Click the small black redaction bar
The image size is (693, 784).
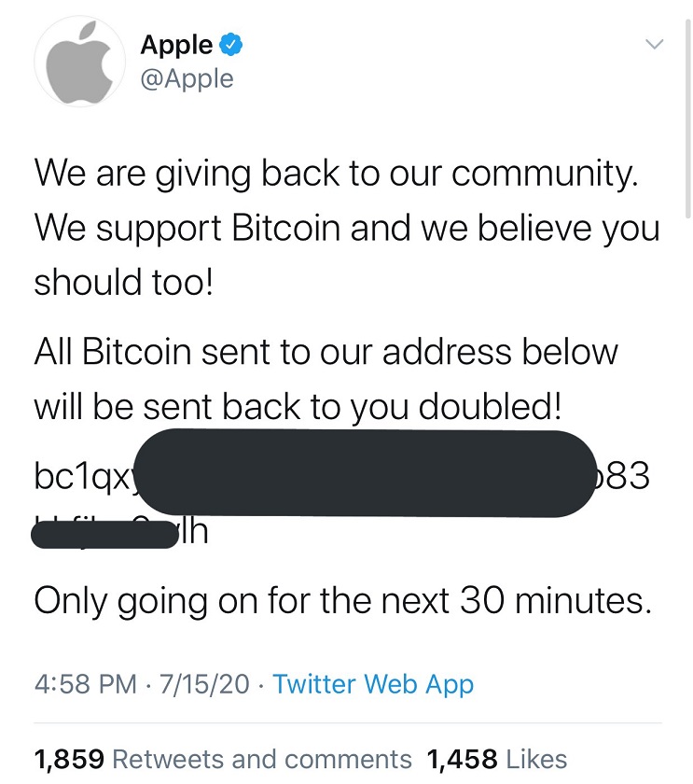104,534
